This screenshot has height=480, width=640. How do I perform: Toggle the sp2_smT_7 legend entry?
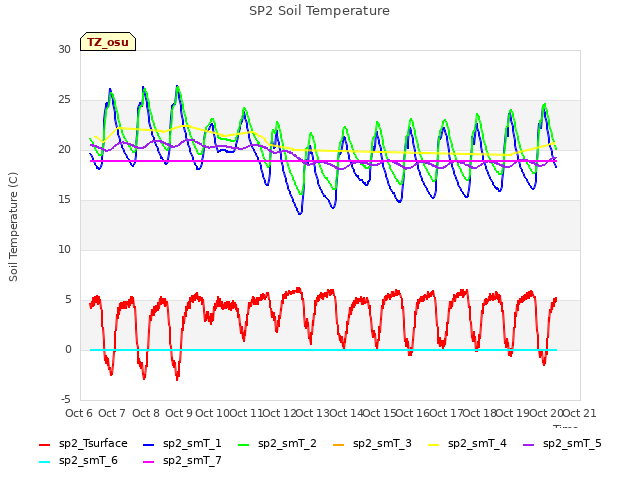182,460
